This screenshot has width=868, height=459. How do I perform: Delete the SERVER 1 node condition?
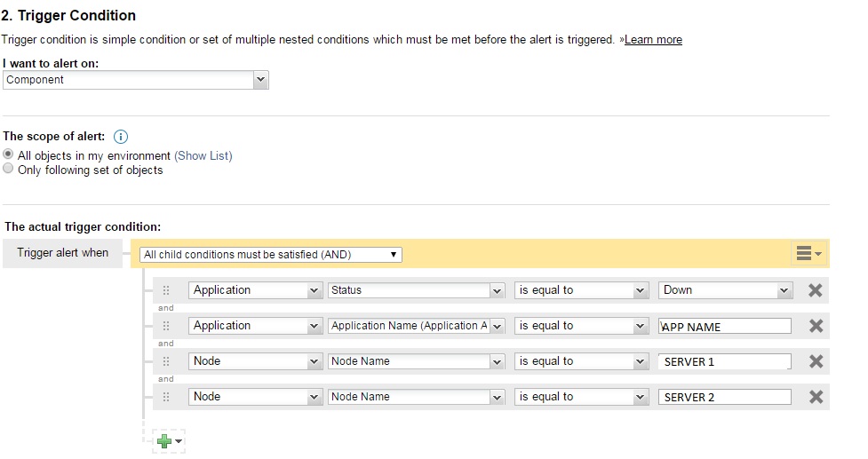(x=816, y=361)
